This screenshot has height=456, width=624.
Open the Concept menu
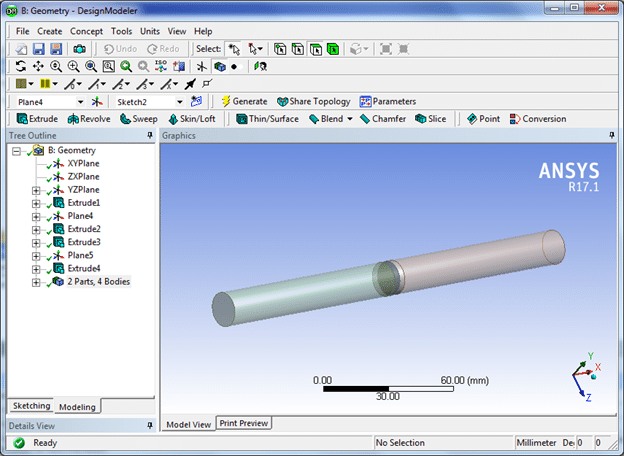tap(87, 31)
